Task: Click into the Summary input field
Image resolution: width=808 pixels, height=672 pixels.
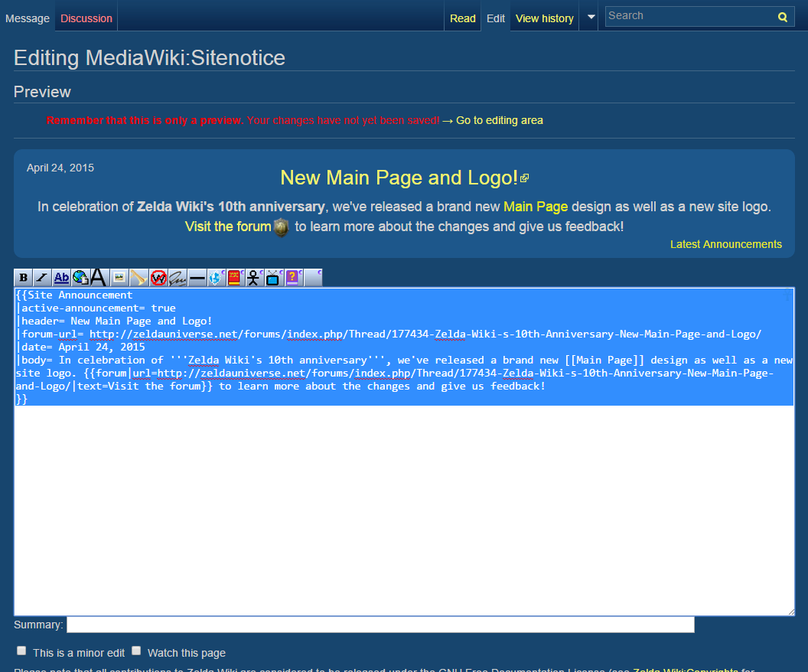Action: coord(380,625)
